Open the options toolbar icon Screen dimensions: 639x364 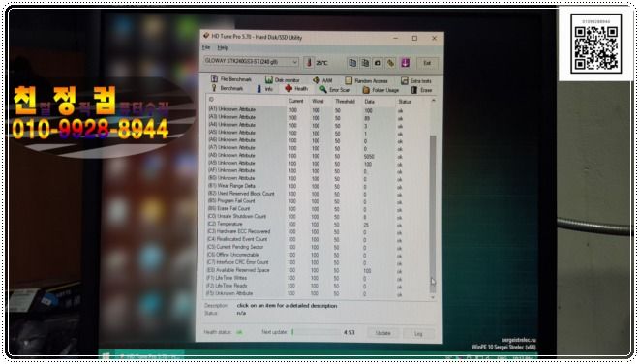click(x=391, y=63)
